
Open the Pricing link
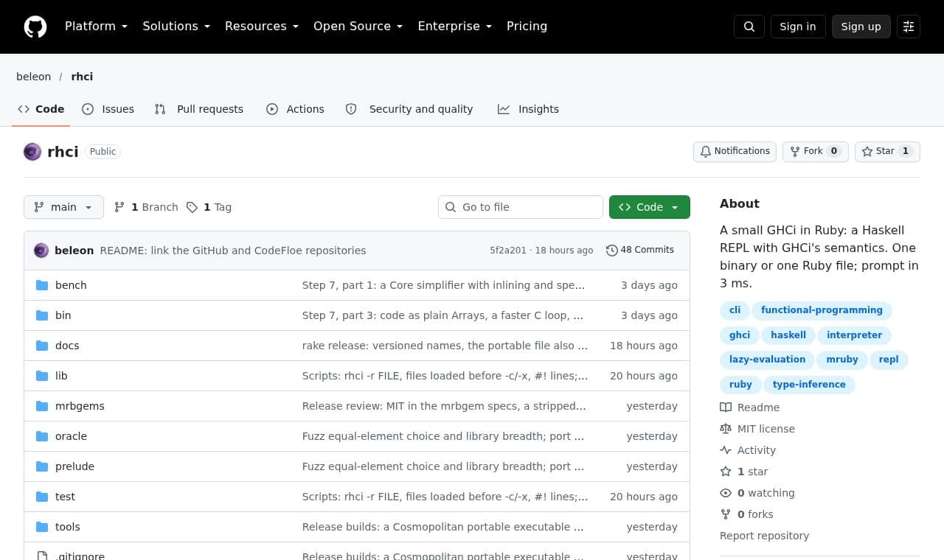coord(527,27)
